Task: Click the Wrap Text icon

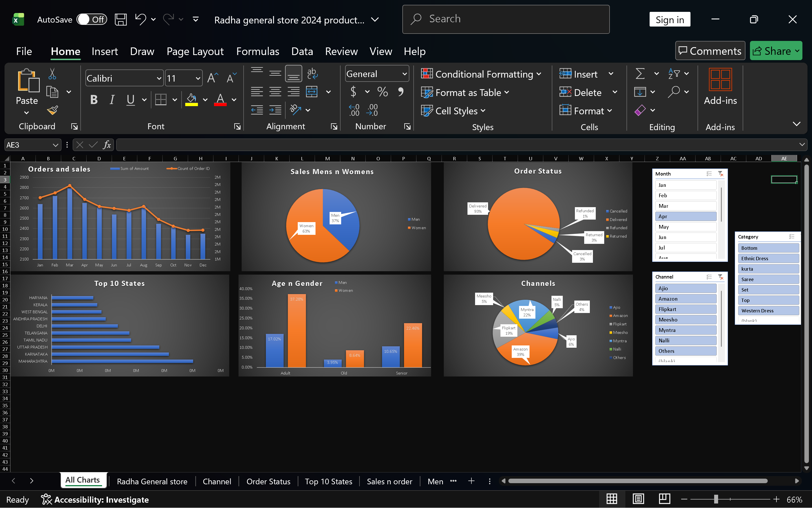Action: tap(312, 74)
